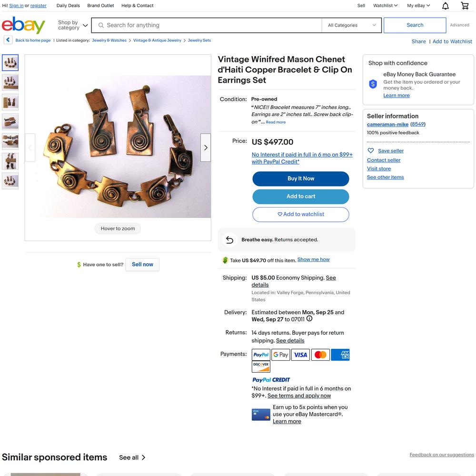The width and height of the screenshot is (476, 476).
Task: Open the shopping cart icon
Action: (465, 5)
